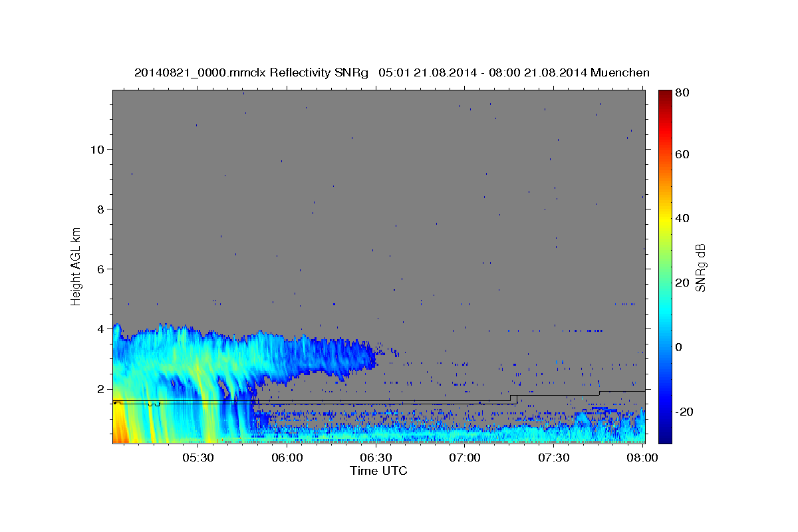
Task: Click the height tick label '8'
Action: (100, 209)
